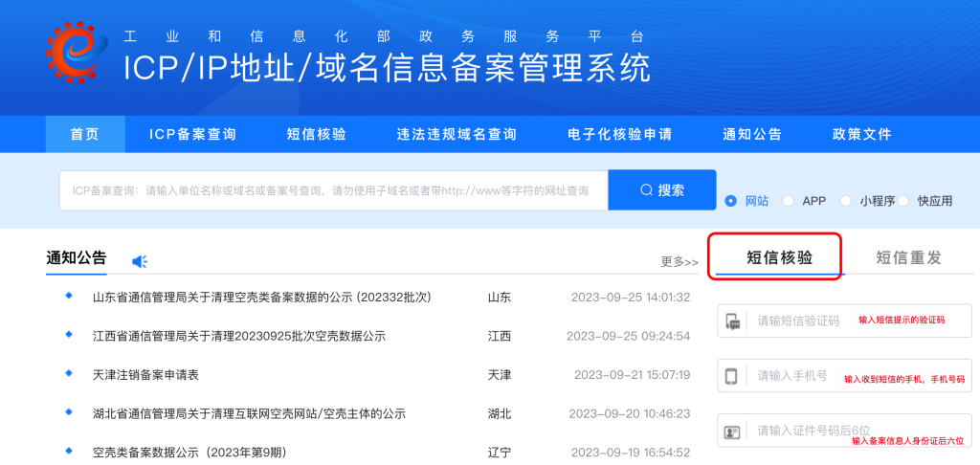Click the diamond bullet beside the 山东省 notice
The width and height of the screenshot is (980, 465).
click(69, 296)
